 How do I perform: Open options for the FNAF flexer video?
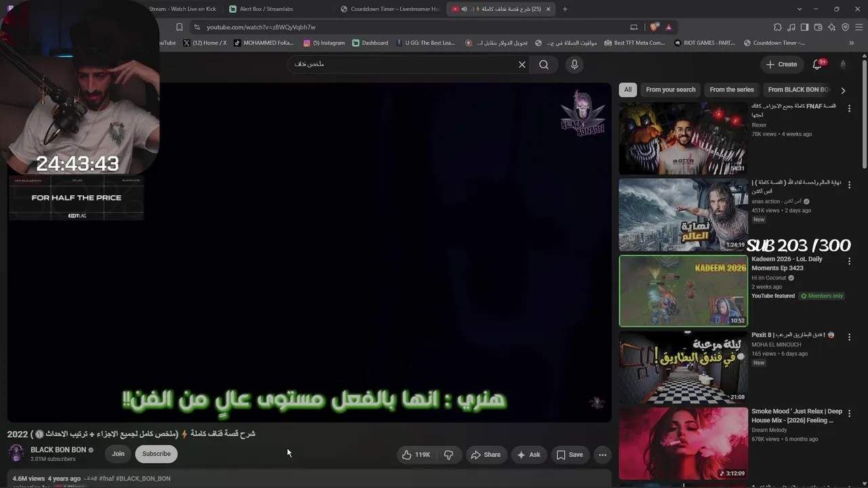(x=849, y=108)
